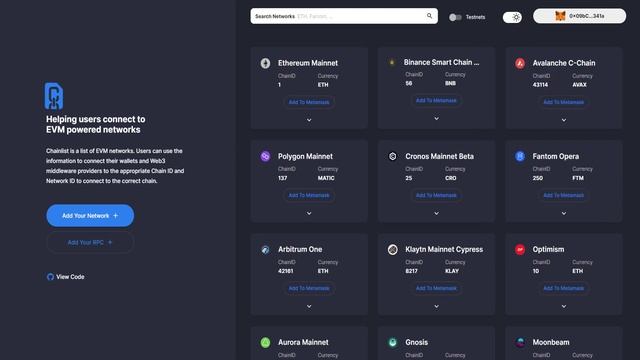The height and width of the screenshot is (360, 640).
Task: Add Ethereum Mainnet to Metamask
Action: point(309,102)
